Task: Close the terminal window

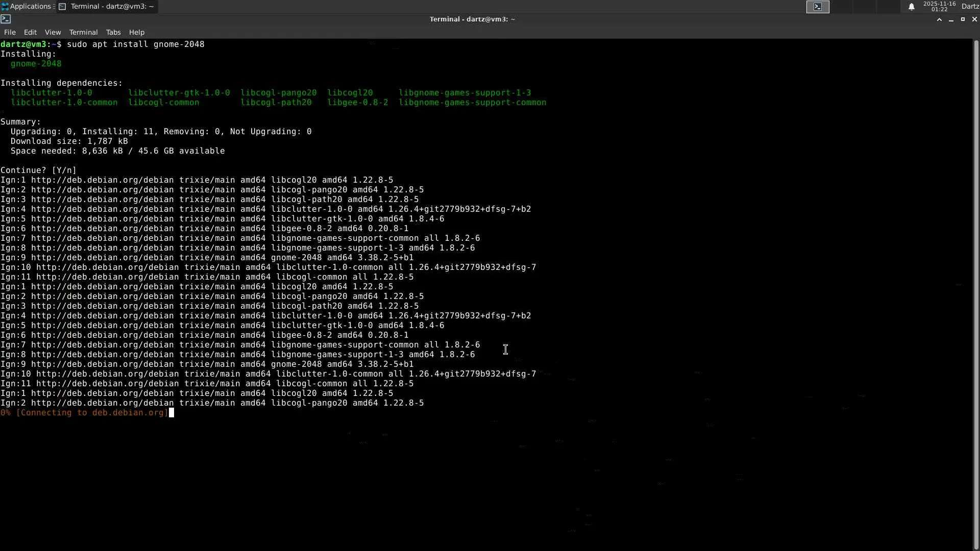Action: [x=974, y=19]
